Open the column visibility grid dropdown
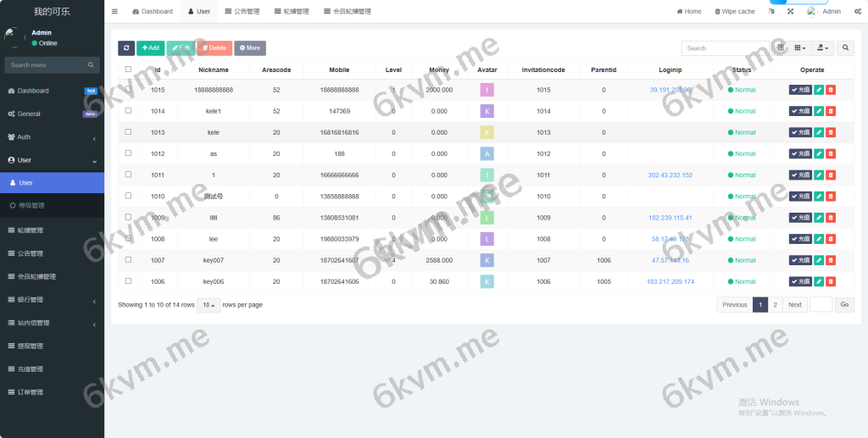The image size is (868, 438). pos(800,48)
